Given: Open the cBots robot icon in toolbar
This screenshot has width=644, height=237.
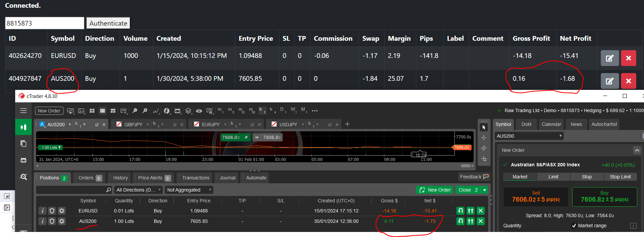Looking at the screenshot, I should tap(177, 110).
